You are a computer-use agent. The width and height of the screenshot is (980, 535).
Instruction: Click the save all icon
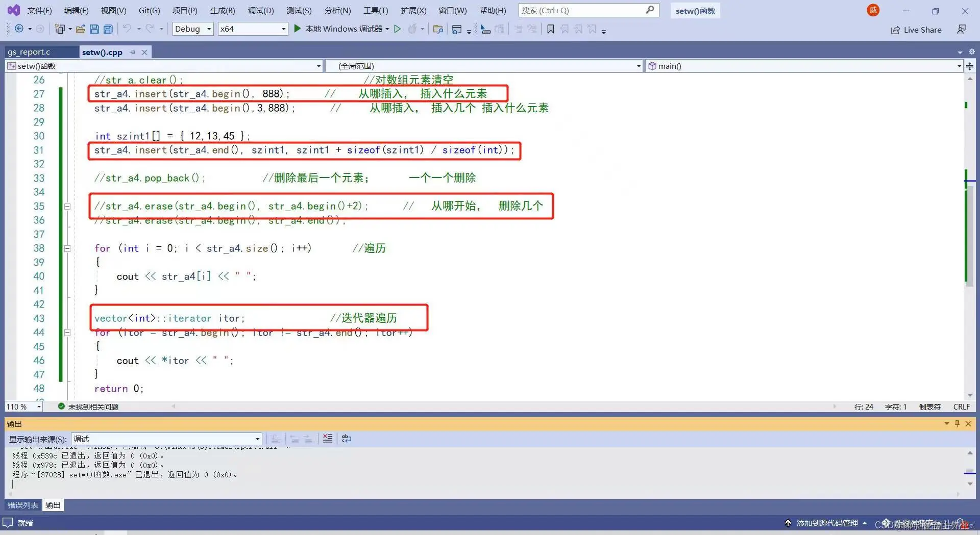coord(108,29)
